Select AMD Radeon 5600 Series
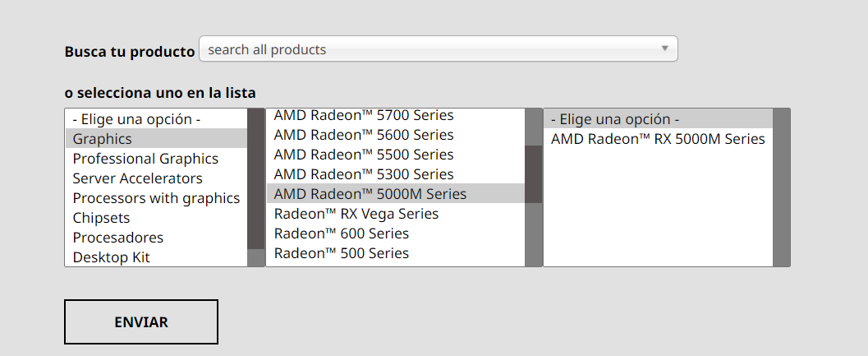 [363, 135]
